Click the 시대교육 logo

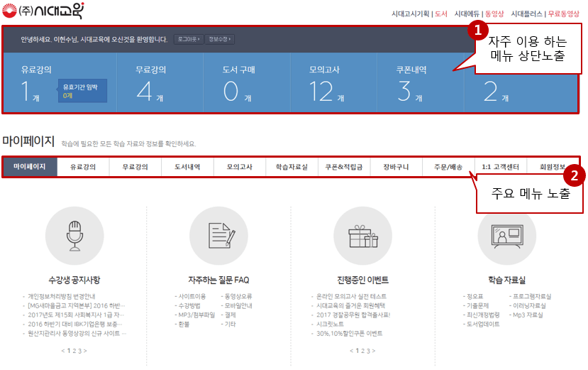(43, 11)
